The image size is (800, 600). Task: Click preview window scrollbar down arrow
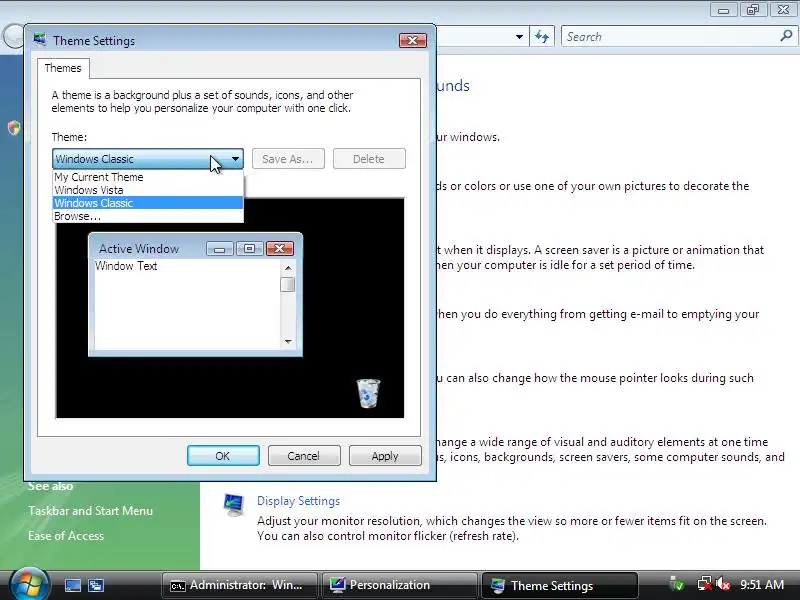[288, 341]
